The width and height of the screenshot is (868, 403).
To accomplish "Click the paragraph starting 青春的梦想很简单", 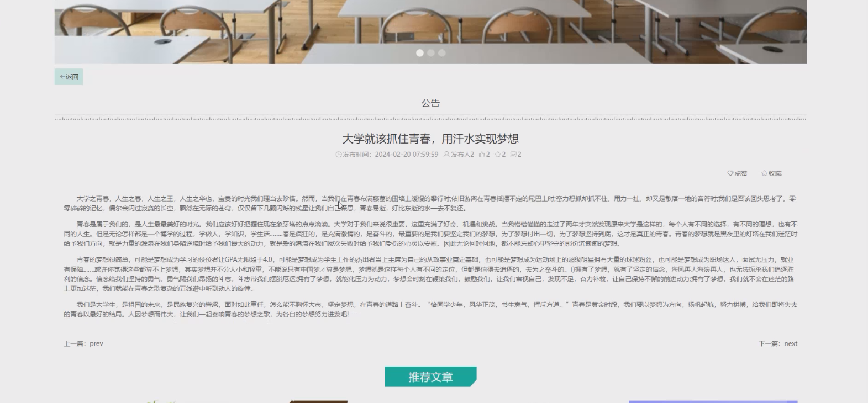I will click(x=430, y=274).
